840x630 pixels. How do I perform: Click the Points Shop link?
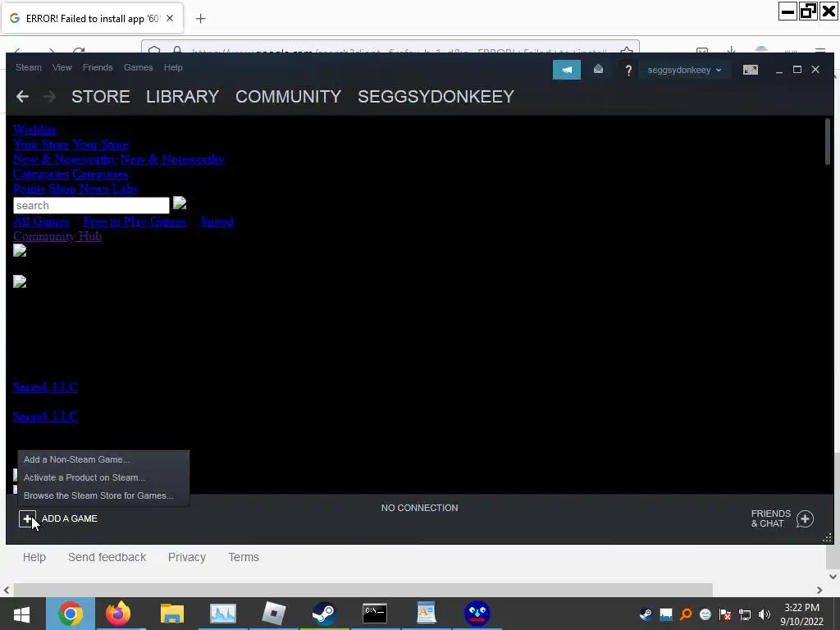coord(44,189)
